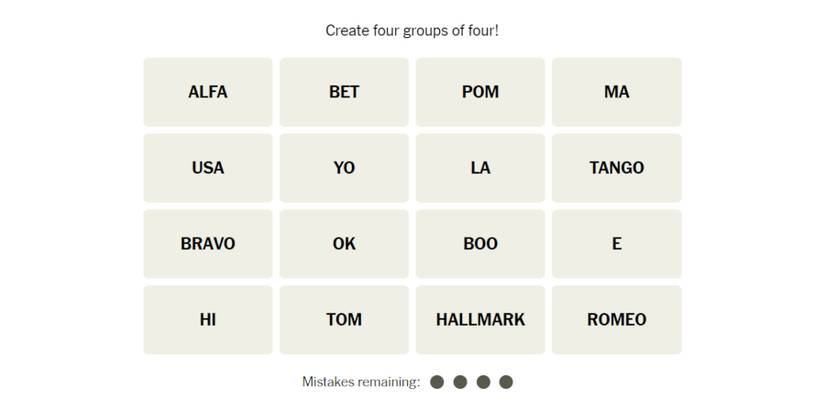Pick the BRAVO word tile
The image size is (825, 413).
click(208, 244)
